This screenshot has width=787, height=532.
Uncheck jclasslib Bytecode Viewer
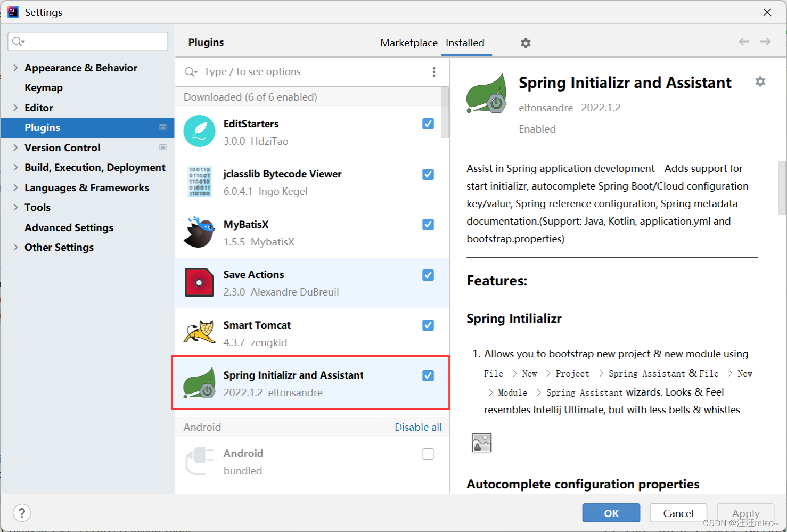pyautogui.click(x=428, y=174)
